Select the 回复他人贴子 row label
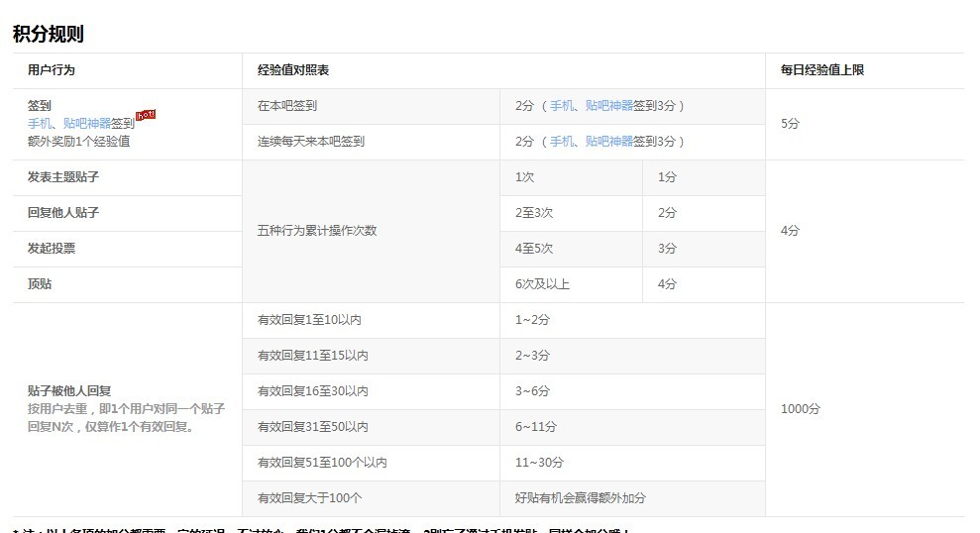 coord(63,213)
